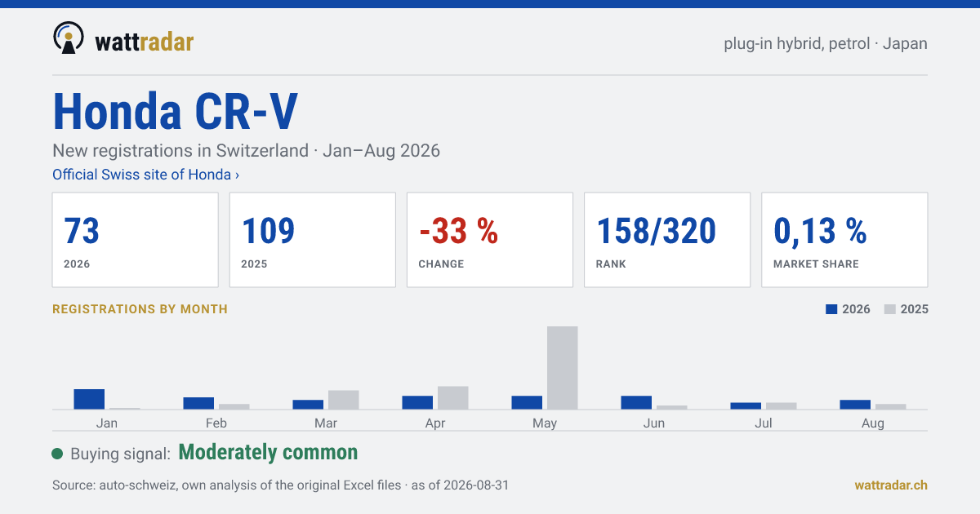Click the wattradar radar logo icon

69,38
